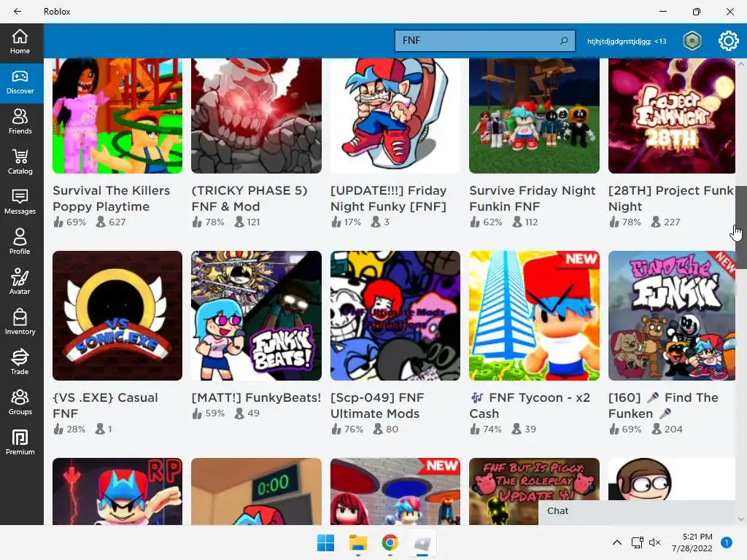The image size is (747, 560).
Task: Click 'FNF Tycoon - x2 Cash' title
Action: (x=530, y=405)
